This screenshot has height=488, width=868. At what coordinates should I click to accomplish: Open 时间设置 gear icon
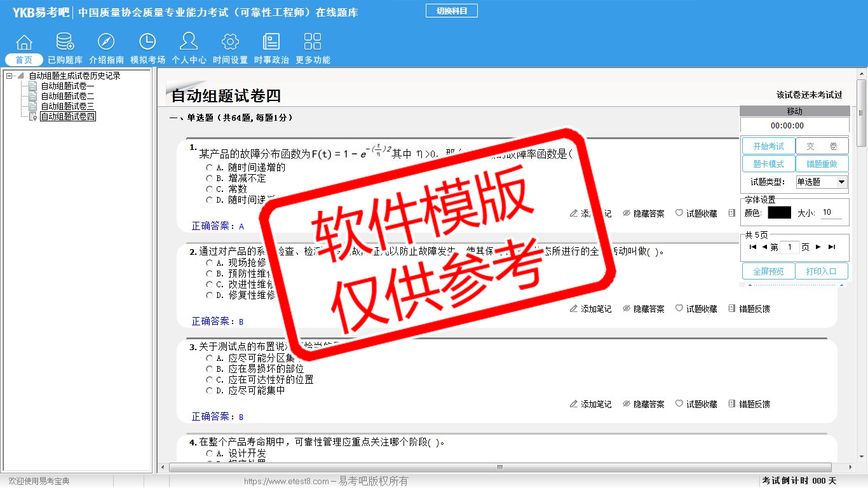coord(230,42)
